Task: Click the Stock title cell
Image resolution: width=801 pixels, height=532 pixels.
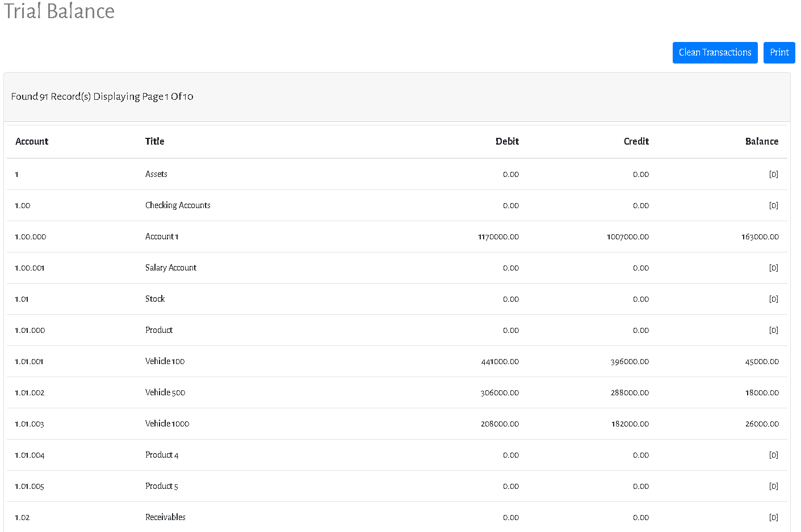Action: [x=155, y=299]
